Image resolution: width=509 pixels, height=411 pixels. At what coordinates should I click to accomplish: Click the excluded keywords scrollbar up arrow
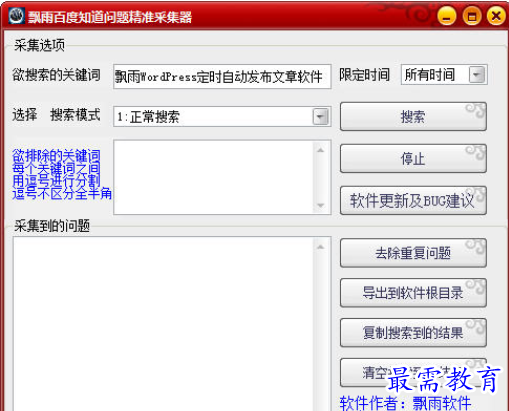[x=321, y=150]
